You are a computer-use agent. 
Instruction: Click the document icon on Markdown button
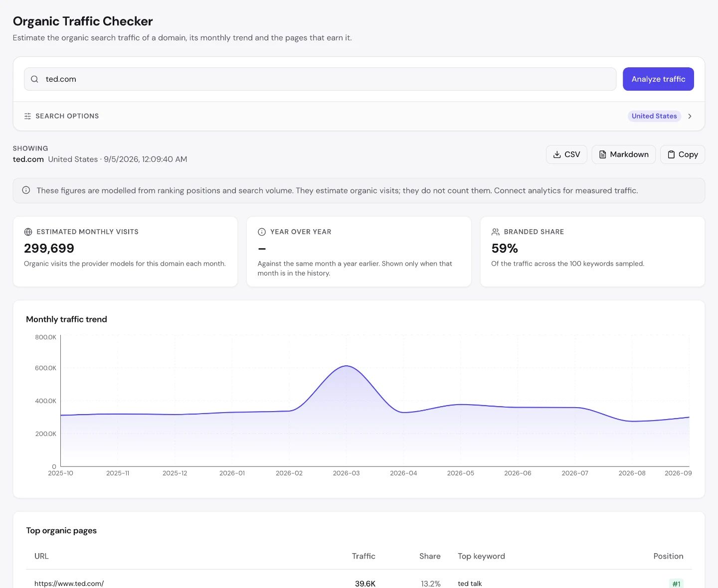(602, 154)
